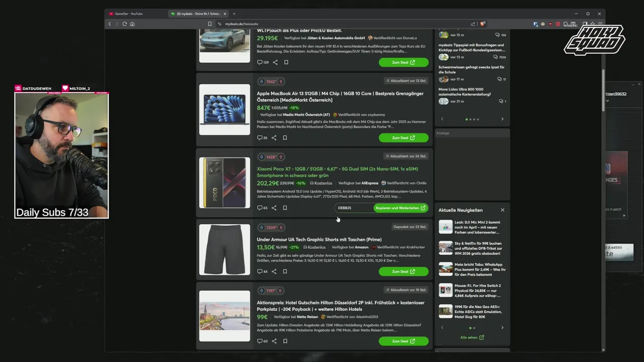Image resolution: width=644 pixels, height=362 pixels.
Task: Click the mydealz.de/heisseste address bar
Action: point(242,24)
